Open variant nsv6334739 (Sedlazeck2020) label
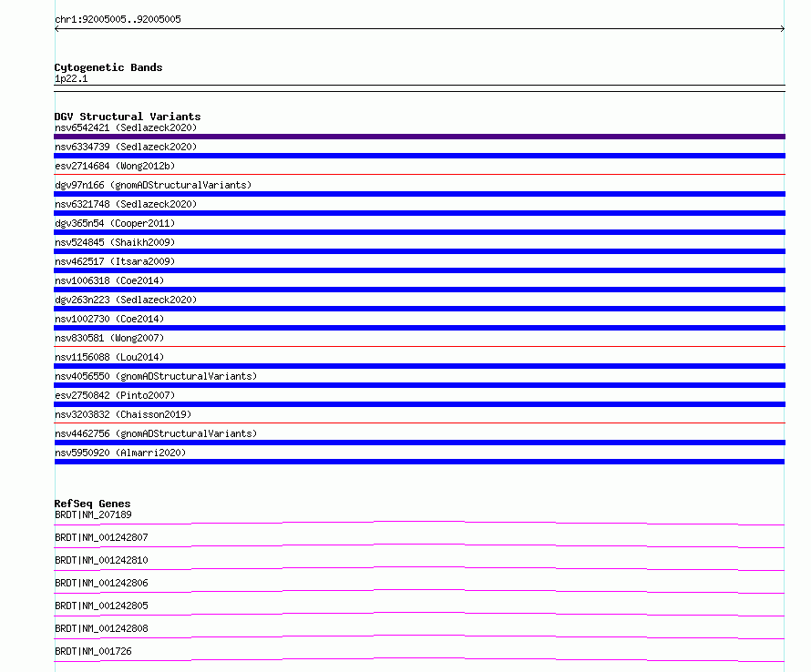 point(126,147)
